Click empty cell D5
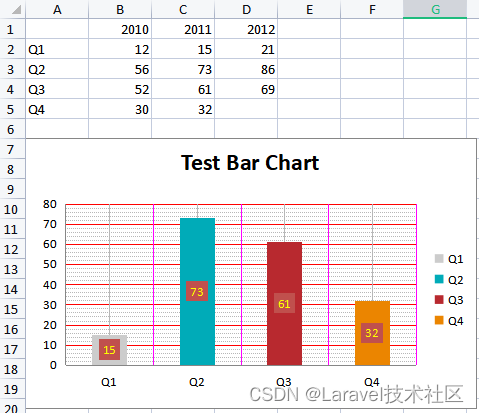 (246, 109)
